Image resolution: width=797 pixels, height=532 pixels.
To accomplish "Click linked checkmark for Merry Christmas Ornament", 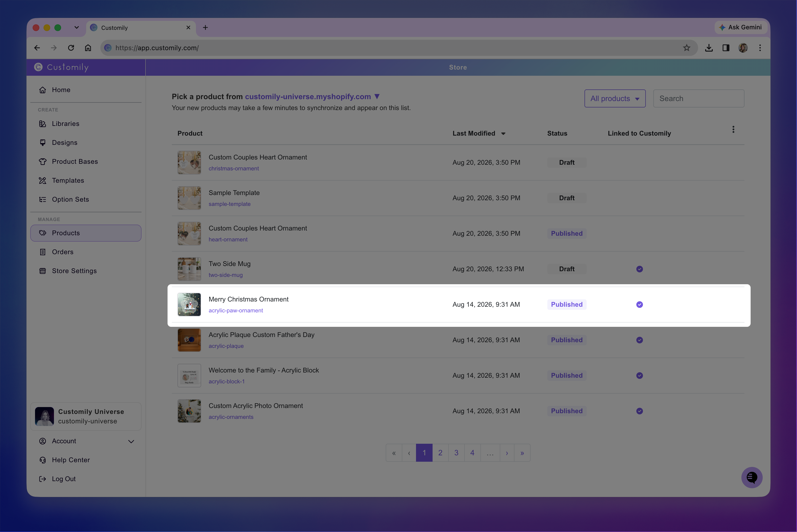I will 640,305.
